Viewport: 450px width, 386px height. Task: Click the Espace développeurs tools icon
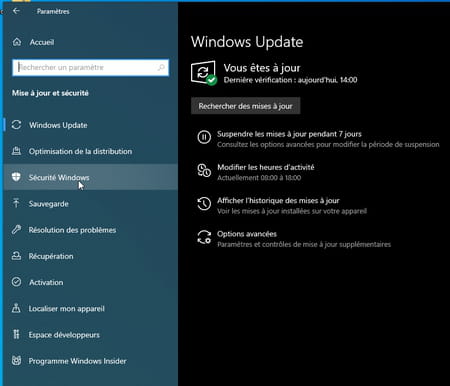click(x=16, y=334)
